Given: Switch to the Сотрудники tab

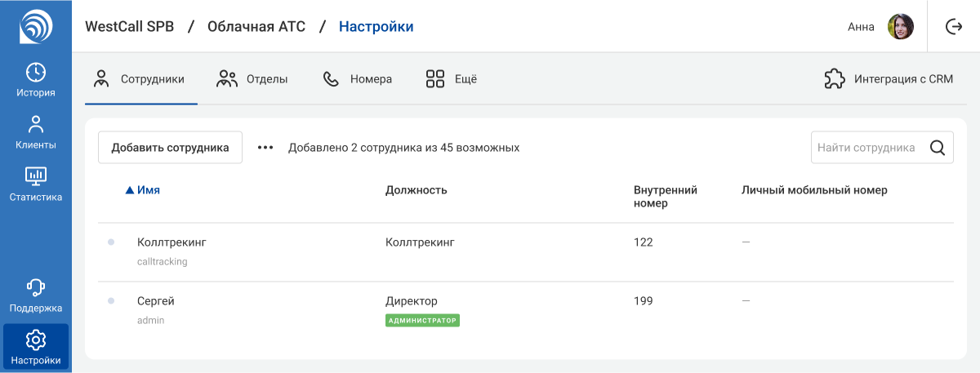Looking at the screenshot, I should click(x=140, y=79).
